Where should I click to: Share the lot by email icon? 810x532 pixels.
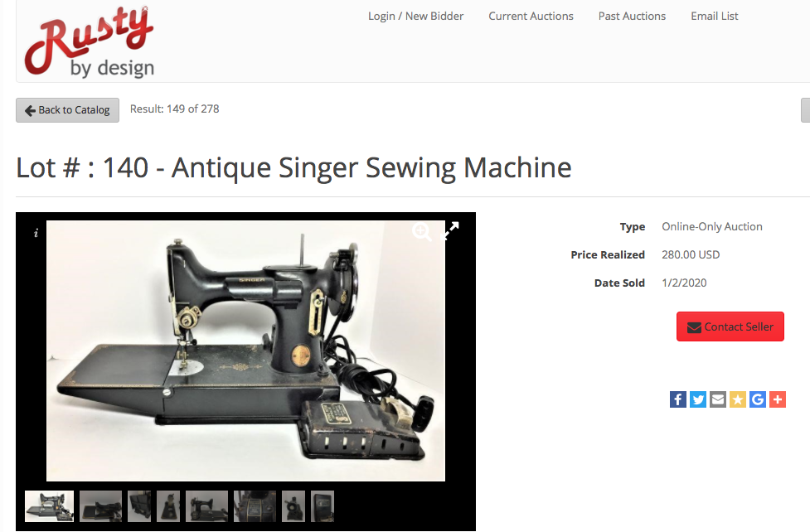717,399
